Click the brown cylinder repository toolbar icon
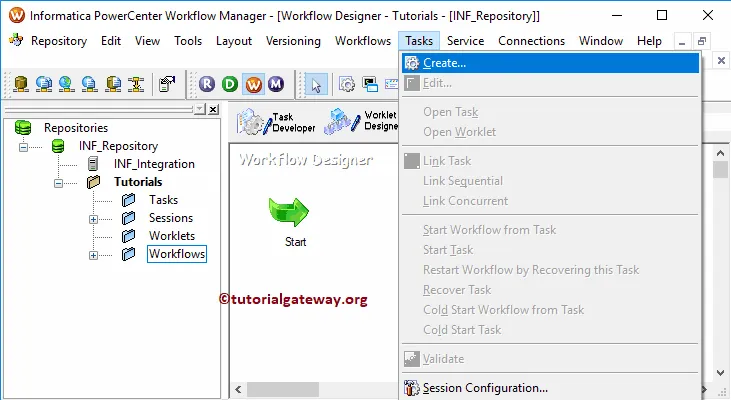 [x=21, y=84]
